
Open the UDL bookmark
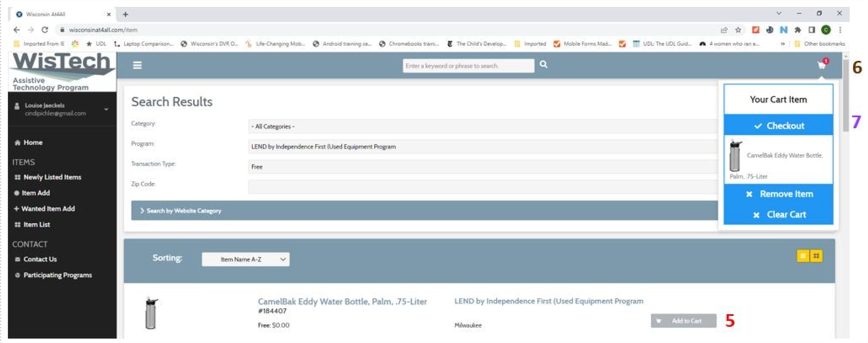coord(97,43)
